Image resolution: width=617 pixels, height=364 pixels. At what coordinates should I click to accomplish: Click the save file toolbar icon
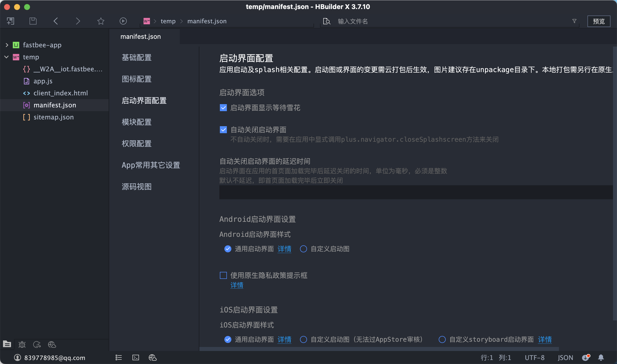tap(33, 21)
